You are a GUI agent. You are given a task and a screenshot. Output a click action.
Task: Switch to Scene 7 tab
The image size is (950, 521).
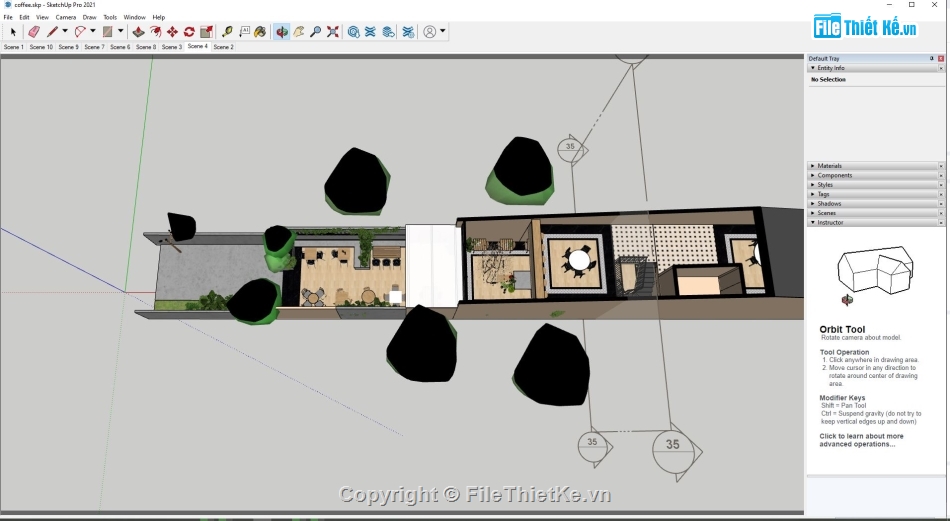pos(95,47)
